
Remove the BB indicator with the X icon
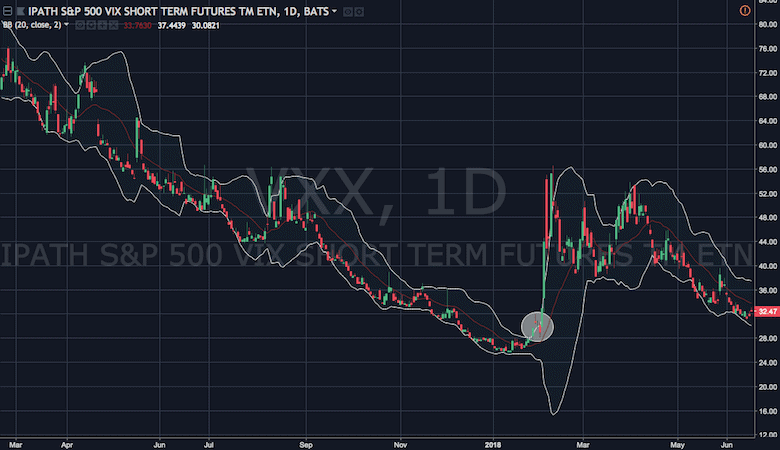[x=113, y=25]
